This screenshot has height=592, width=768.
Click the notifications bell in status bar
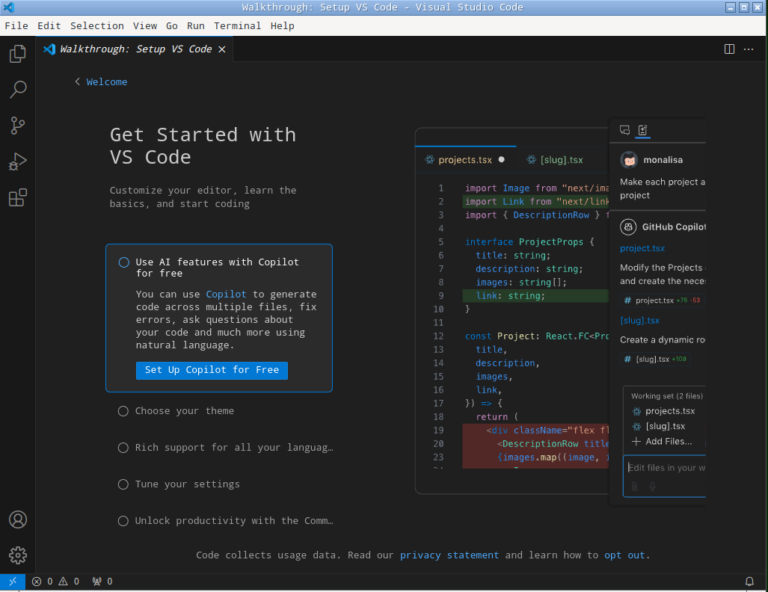coord(749,581)
